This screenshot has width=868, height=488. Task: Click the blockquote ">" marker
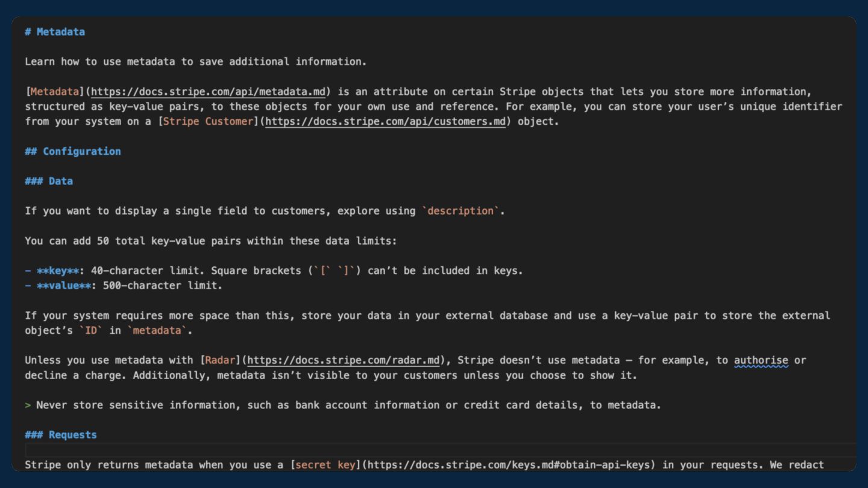pyautogui.click(x=28, y=405)
